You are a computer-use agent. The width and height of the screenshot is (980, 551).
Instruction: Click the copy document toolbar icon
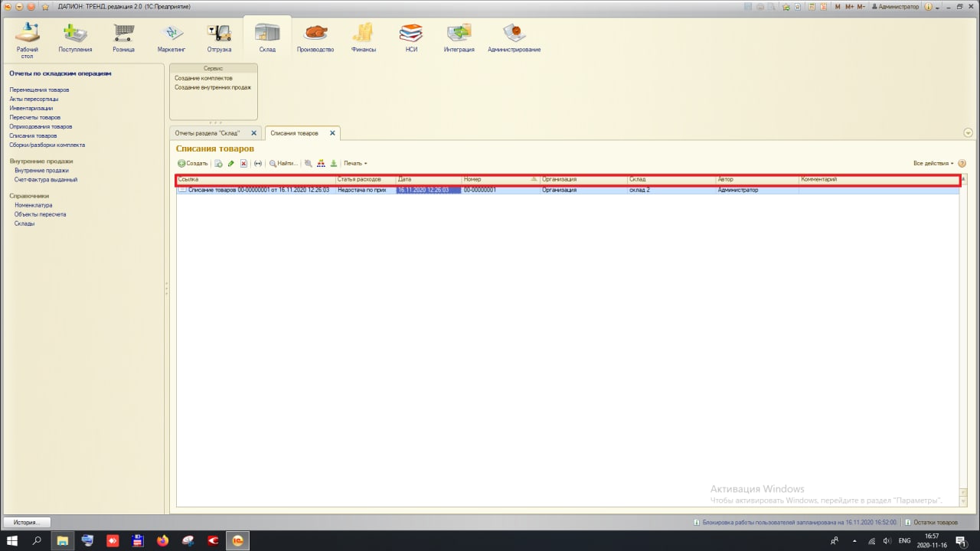(218, 163)
